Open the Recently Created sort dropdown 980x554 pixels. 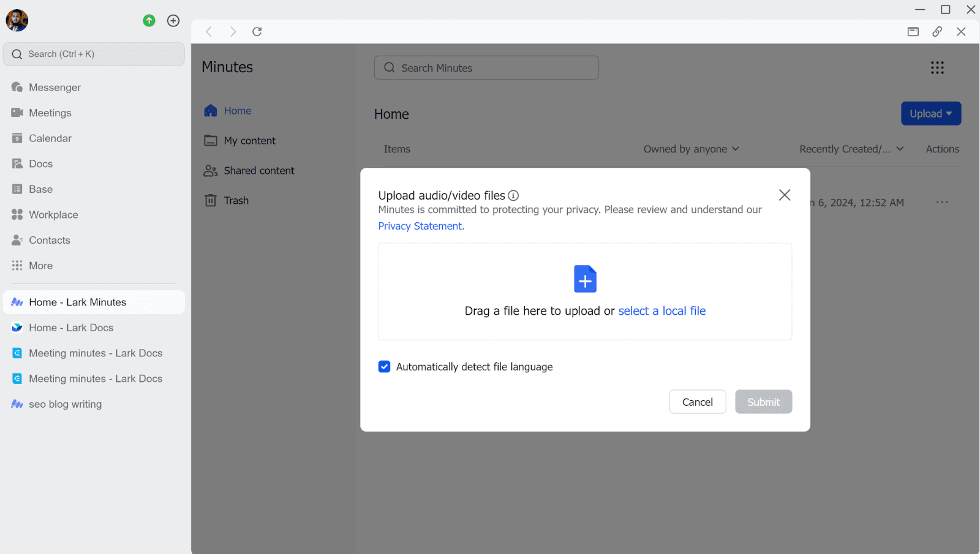[x=851, y=149]
